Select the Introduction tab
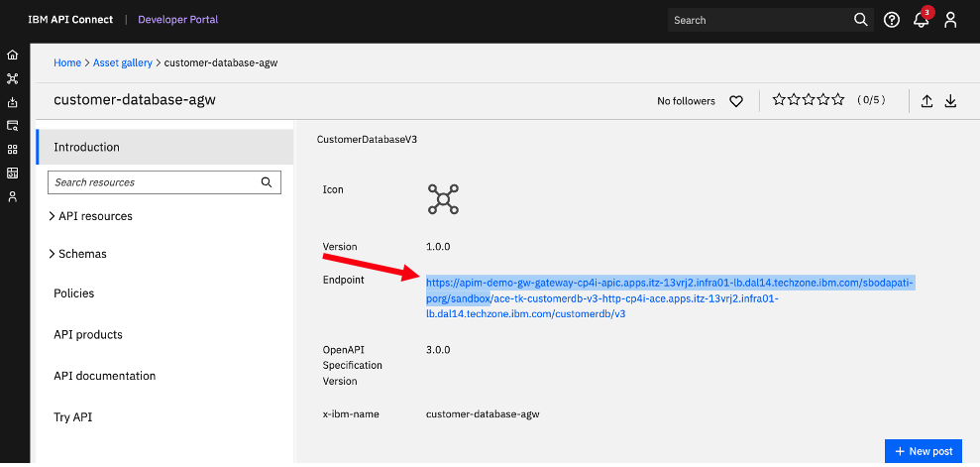The height and width of the screenshot is (467, 980). click(165, 147)
